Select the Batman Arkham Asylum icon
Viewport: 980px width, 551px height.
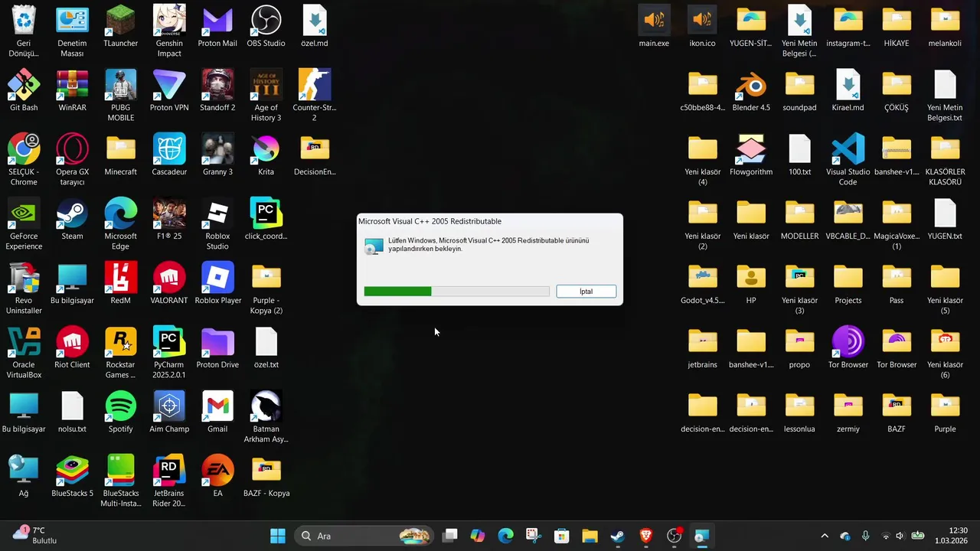(266, 417)
